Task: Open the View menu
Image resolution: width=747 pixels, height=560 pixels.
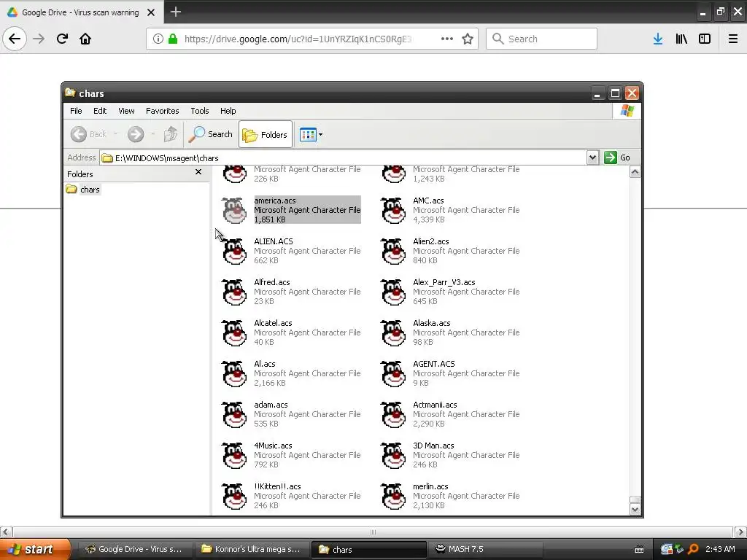Action: coord(126,111)
